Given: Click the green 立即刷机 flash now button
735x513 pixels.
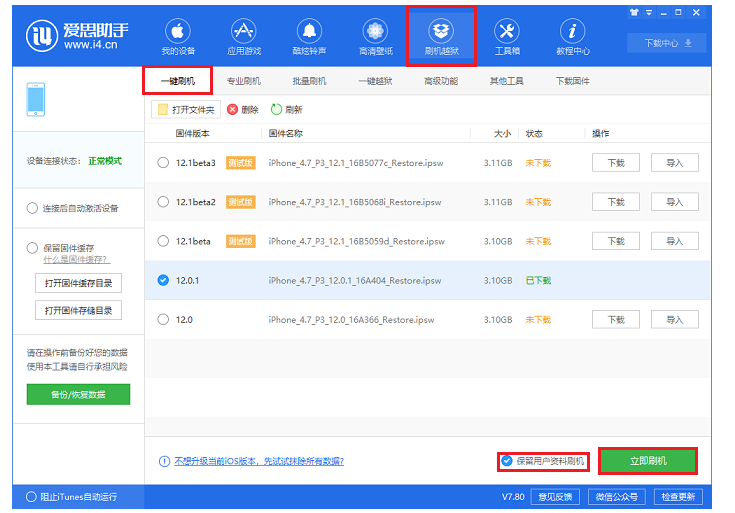Looking at the screenshot, I should pos(648,461).
